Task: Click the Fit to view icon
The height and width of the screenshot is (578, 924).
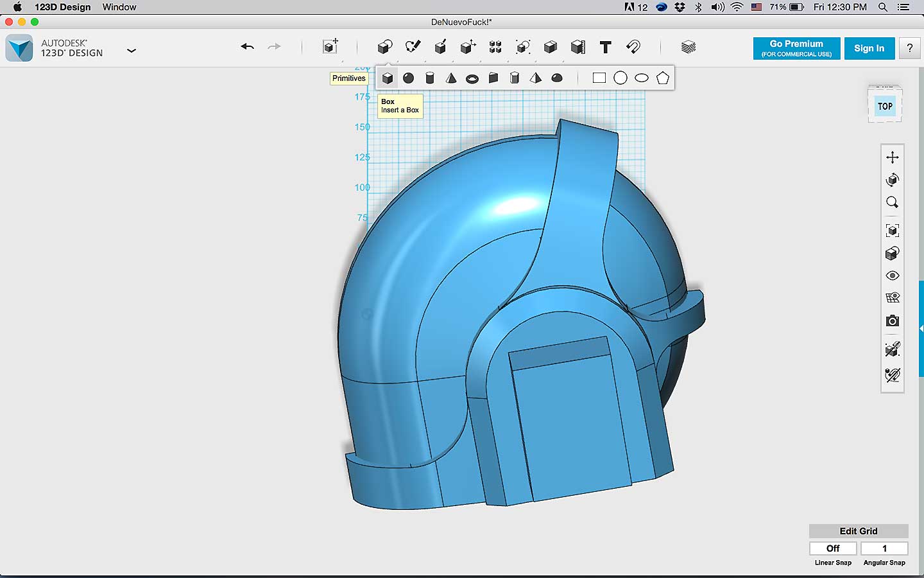Action: pyautogui.click(x=893, y=231)
